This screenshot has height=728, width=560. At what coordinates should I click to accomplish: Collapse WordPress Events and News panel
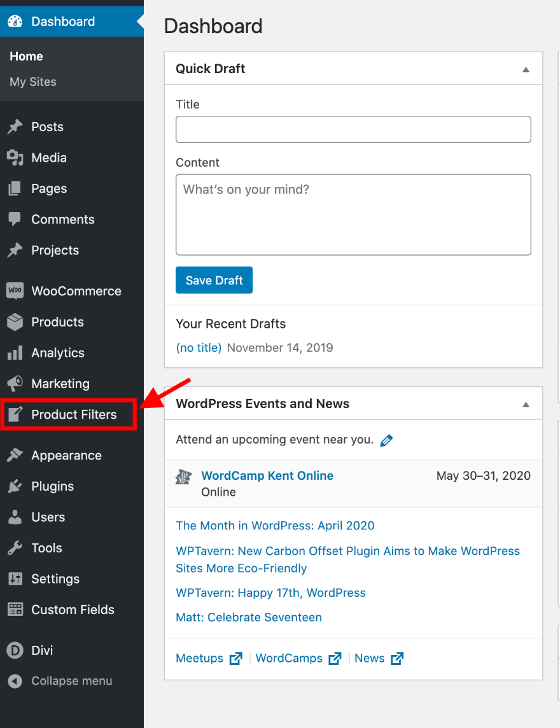click(x=526, y=404)
